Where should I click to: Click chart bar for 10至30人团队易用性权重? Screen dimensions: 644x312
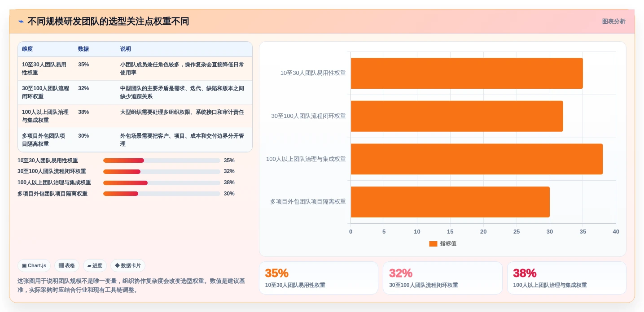pos(467,73)
